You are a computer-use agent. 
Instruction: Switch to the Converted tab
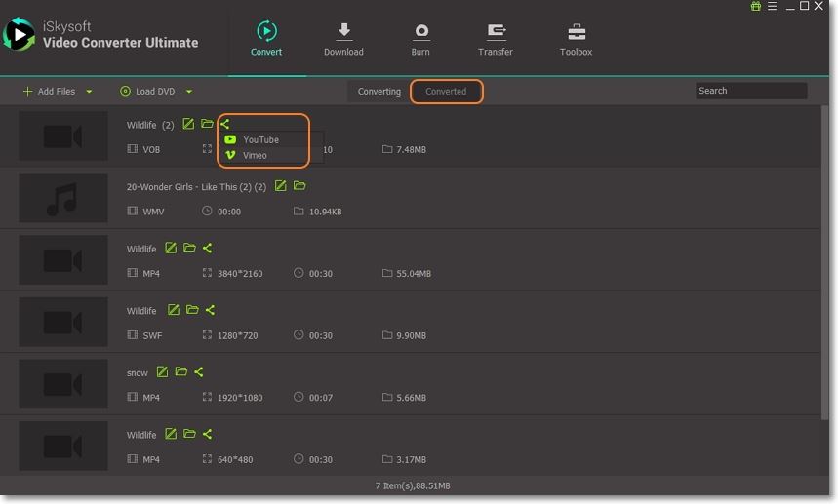[446, 92]
